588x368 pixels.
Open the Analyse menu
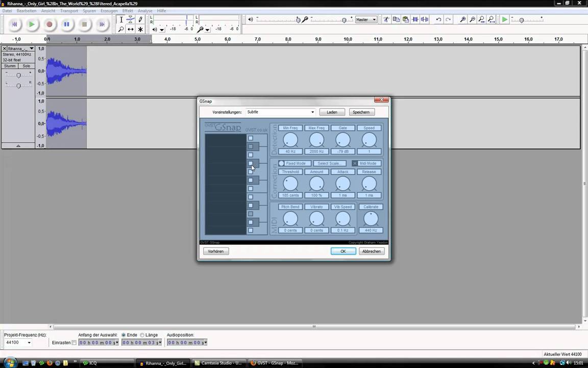145,11
